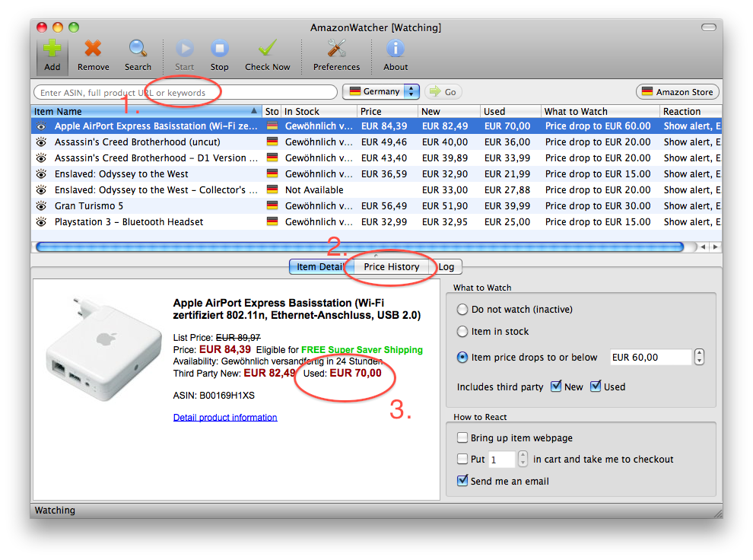
Task: Click eye icon for Playstation 3 Bluetooth Headset
Action: [41, 222]
